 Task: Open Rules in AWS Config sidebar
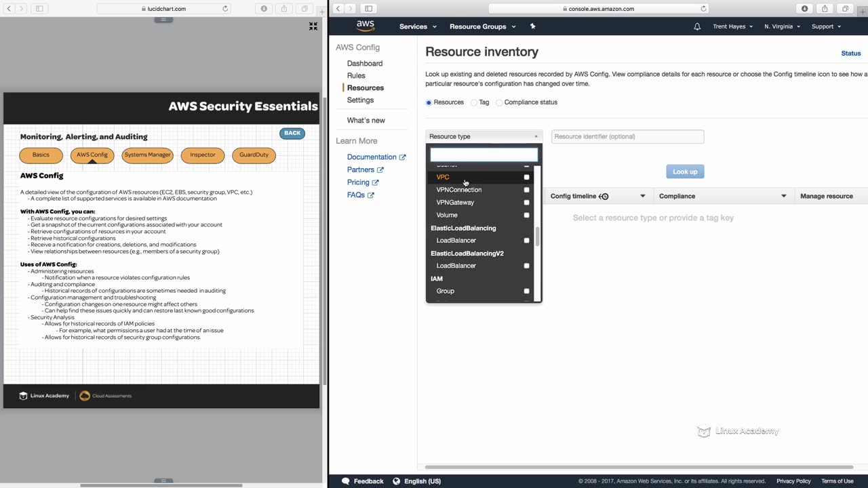[356, 76]
